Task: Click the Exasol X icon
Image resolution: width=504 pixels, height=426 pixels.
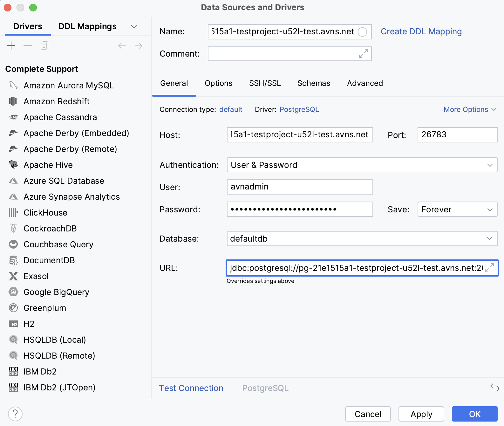Action: [13, 276]
